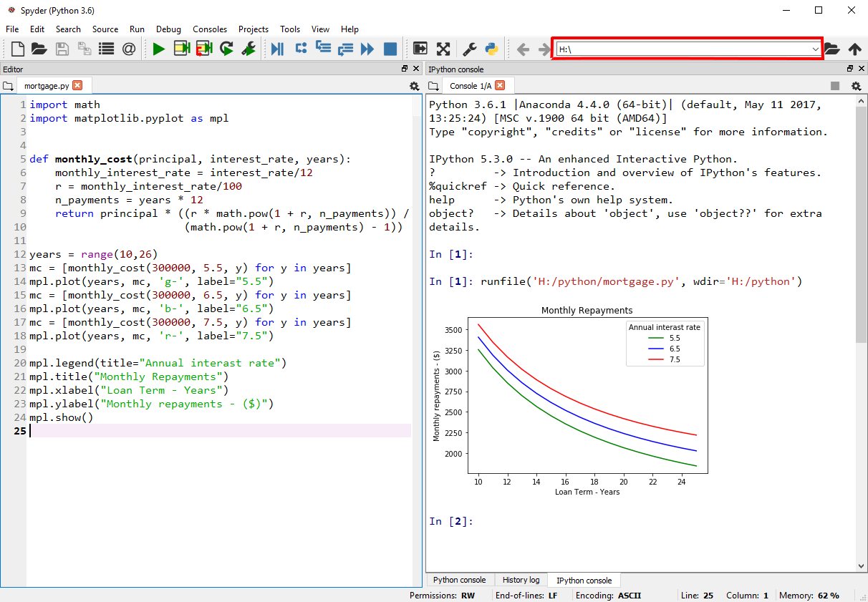
Task: Go up to parent directory arrow
Action: [854, 49]
